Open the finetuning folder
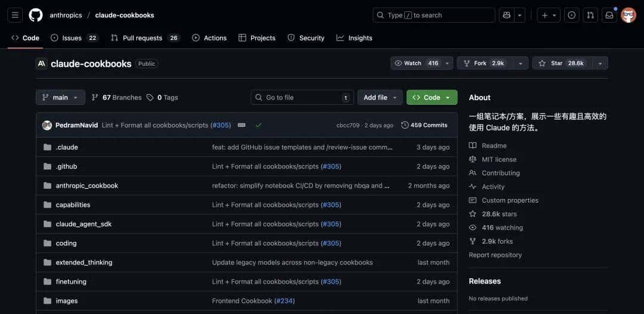644x314 pixels. point(71,282)
